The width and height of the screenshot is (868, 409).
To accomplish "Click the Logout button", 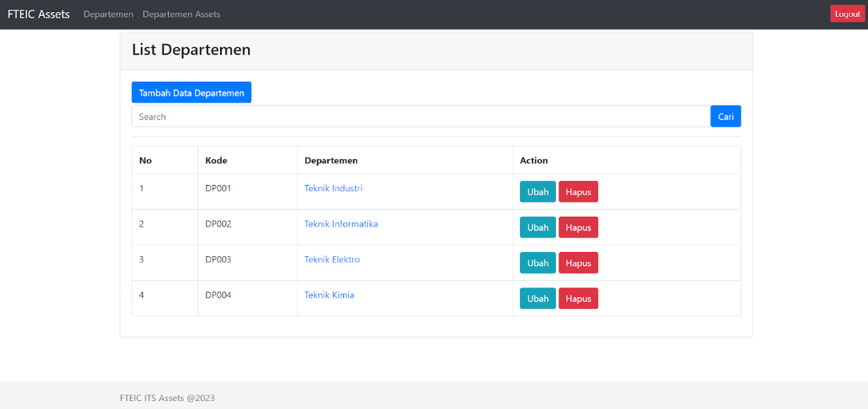I will point(847,14).
